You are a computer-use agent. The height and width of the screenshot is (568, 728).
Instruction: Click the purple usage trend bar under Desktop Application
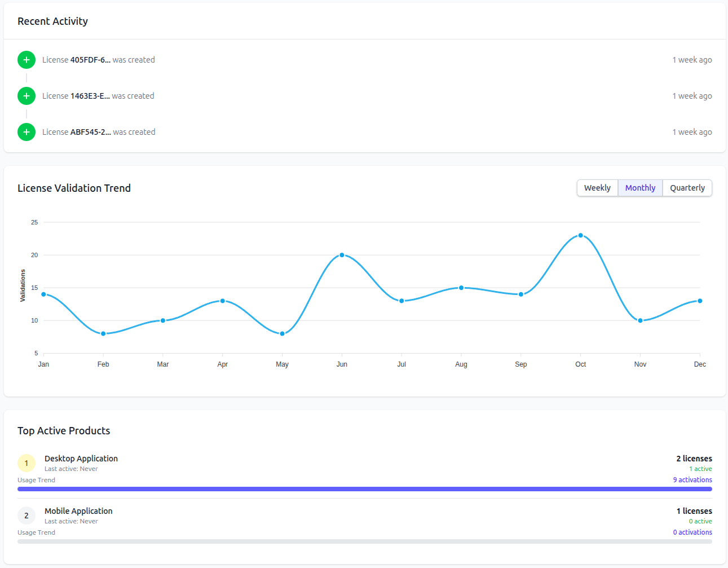coord(364,488)
